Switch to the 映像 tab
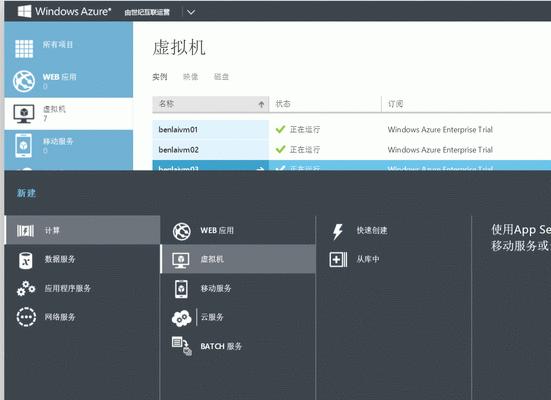Viewport: 551px width, 400px height. [190, 77]
